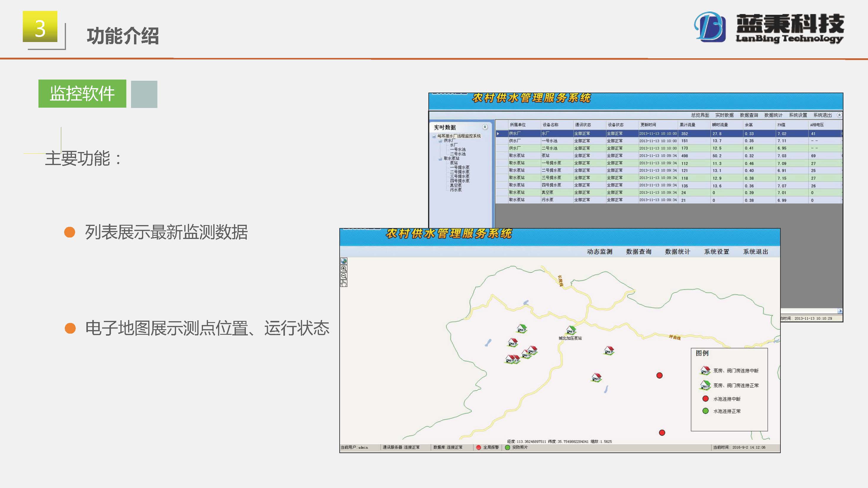Collapse the menu bar chevron after 系统退出
This screenshot has height=488, width=868.
(x=839, y=115)
